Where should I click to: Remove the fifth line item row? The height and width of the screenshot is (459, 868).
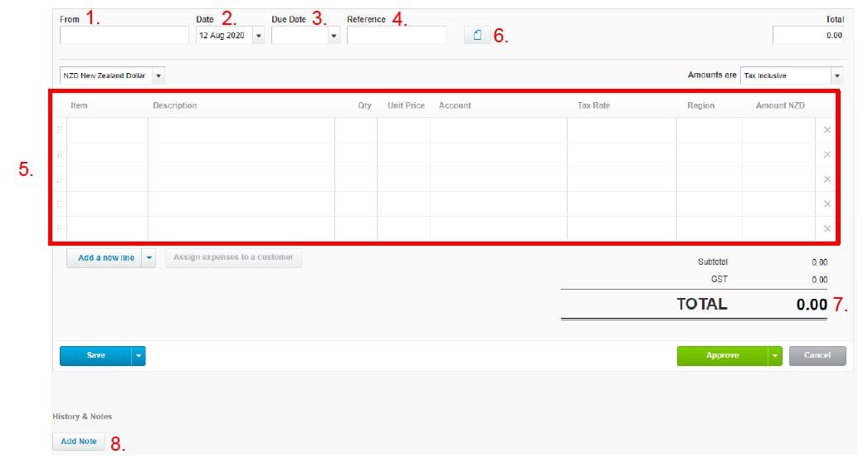827,229
